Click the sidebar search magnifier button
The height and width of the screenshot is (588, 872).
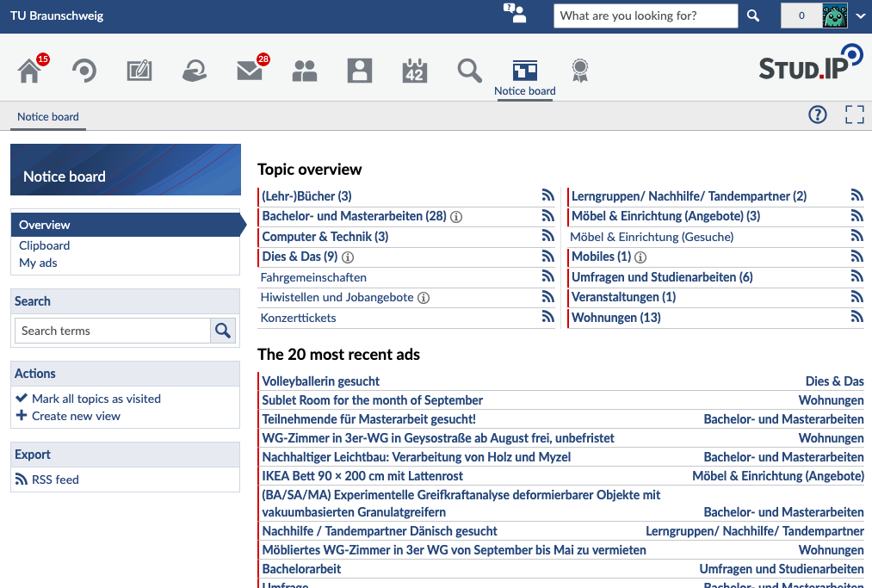click(223, 331)
